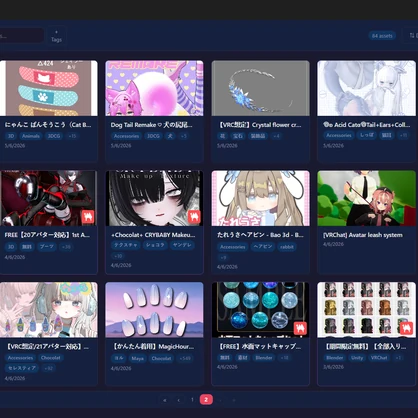Select the ヘアピン tag on たれうさ card
418x418 pixels.
tap(263, 247)
